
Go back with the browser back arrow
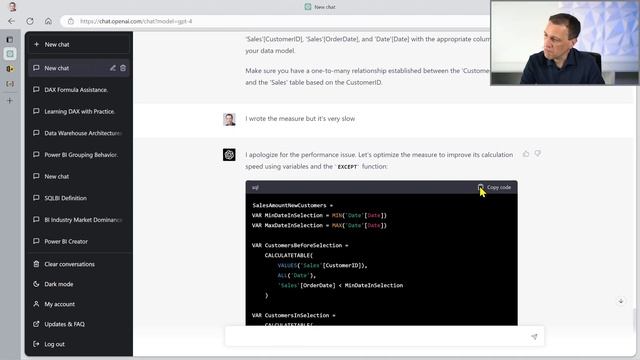point(11,21)
